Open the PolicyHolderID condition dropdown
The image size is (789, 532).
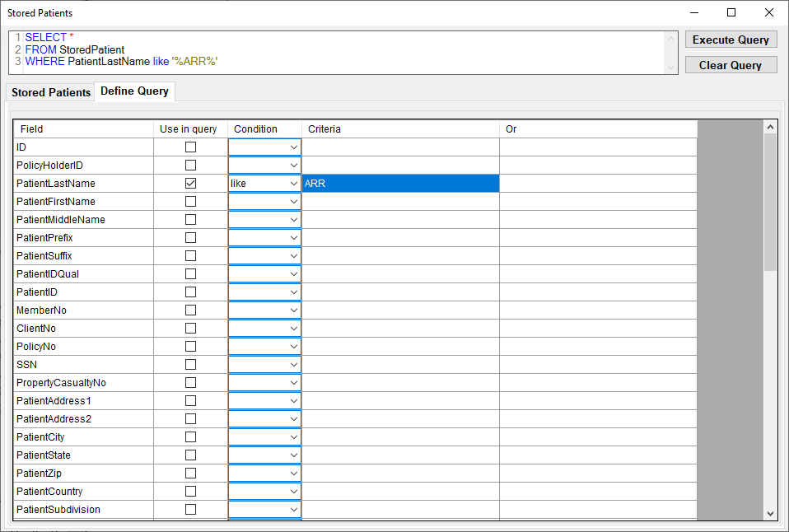[264, 165]
